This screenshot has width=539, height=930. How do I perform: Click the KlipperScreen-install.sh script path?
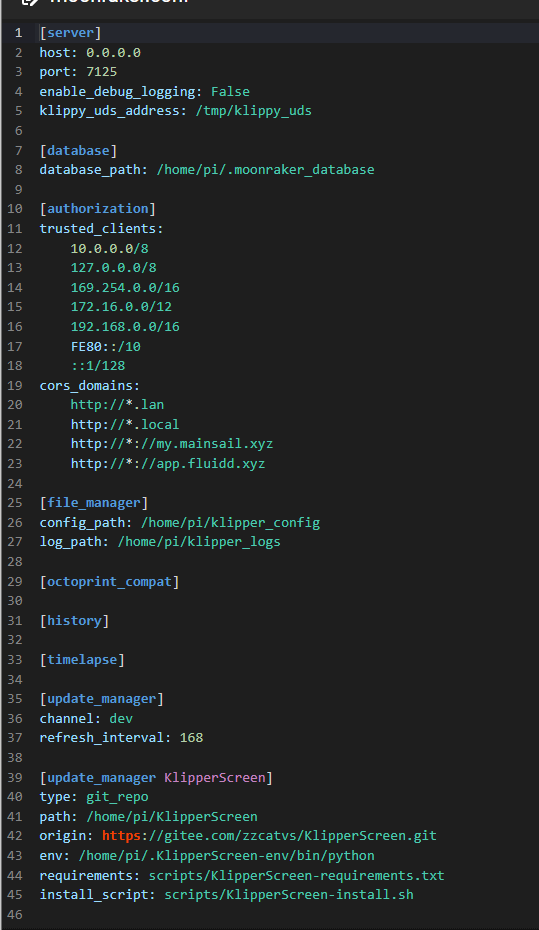click(289, 894)
